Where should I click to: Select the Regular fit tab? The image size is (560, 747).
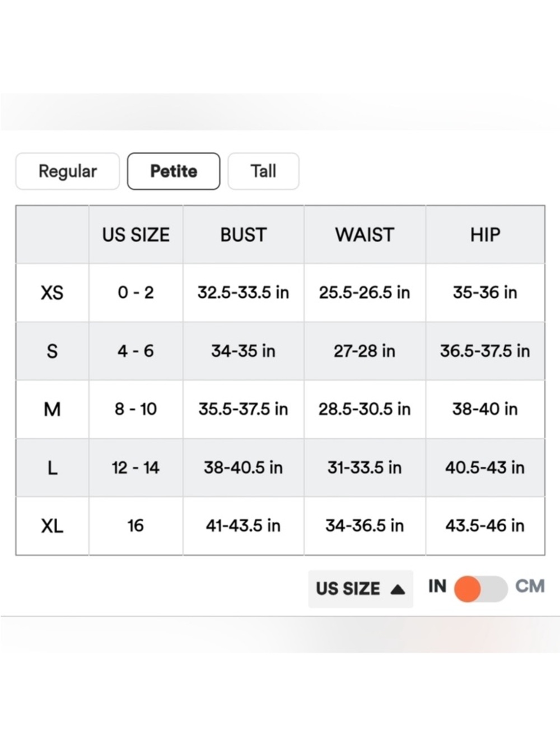coord(68,171)
